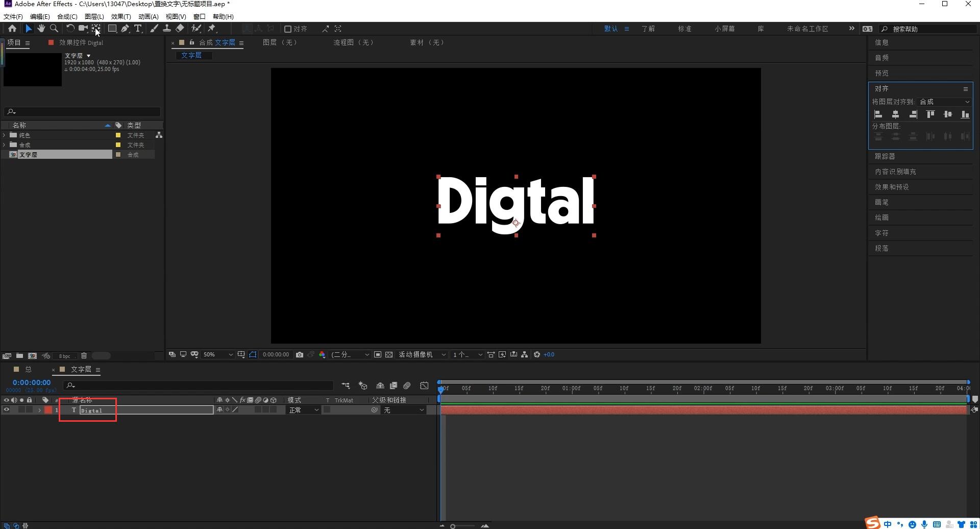Align layers to the top edge

(x=930, y=114)
